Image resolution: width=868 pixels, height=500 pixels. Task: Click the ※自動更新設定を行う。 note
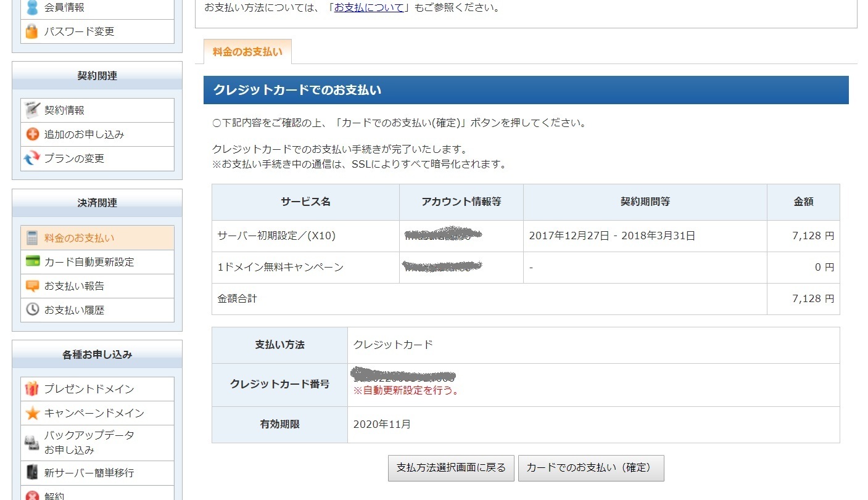coord(406,390)
